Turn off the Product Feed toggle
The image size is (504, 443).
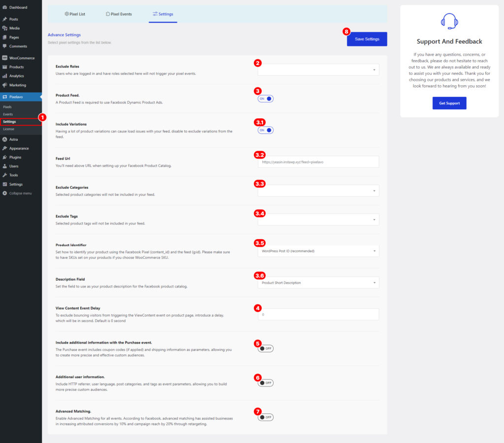click(x=265, y=98)
